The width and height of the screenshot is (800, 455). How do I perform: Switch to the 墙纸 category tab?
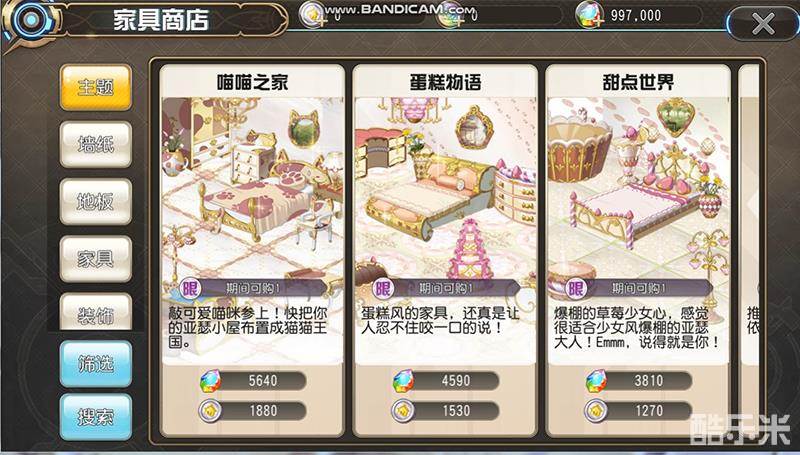pyautogui.click(x=95, y=145)
